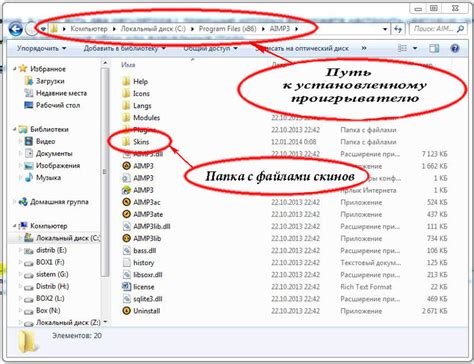Show more toolbar commands chevron
Screen dimensions: 474x364
[364, 48]
